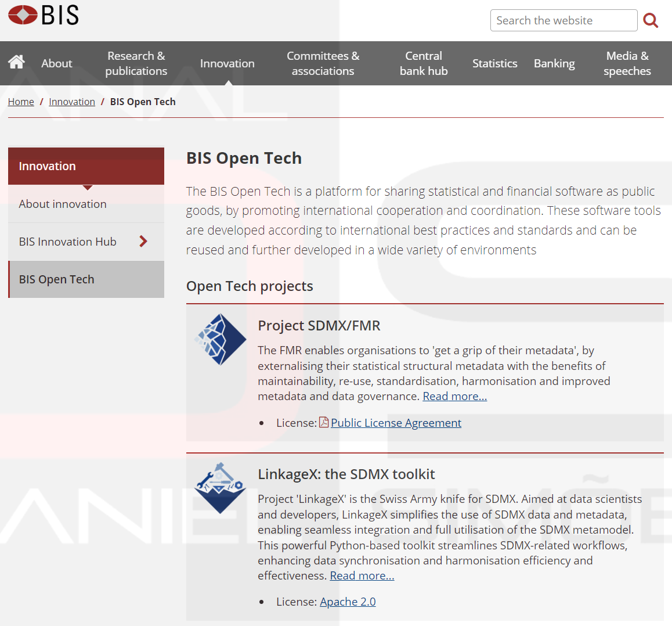Go to the home page via house icon
672x626 pixels.
click(x=16, y=63)
